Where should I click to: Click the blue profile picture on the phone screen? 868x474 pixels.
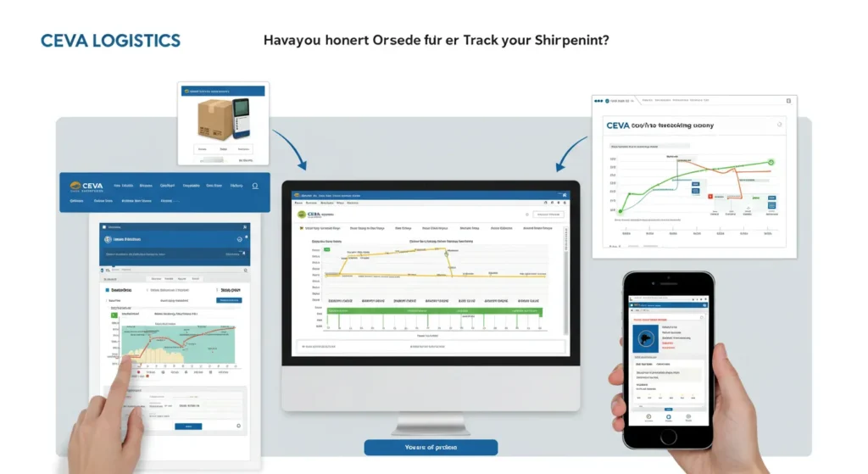click(x=645, y=338)
